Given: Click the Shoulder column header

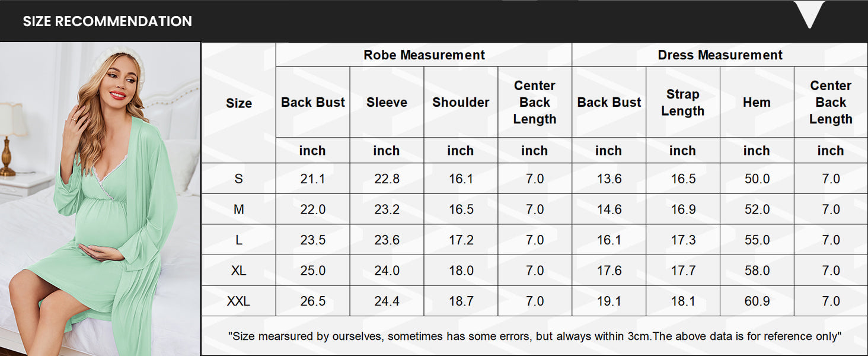Looking at the screenshot, I should [461, 102].
